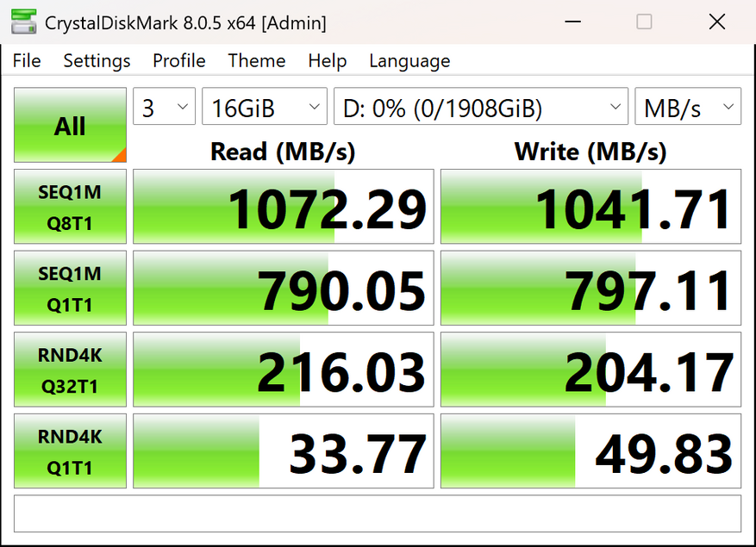Screen dimensions: 756x547
Task: Open the test count dropdown showing 3
Action: pyautogui.click(x=164, y=106)
